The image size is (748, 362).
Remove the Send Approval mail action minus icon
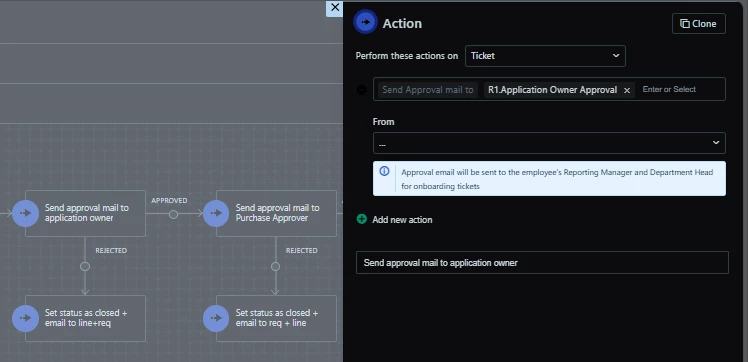pyautogui.click(x=362, y=90)
